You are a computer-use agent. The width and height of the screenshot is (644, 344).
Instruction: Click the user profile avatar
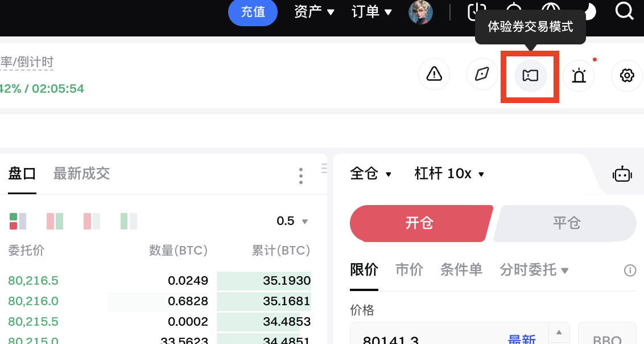[421, 12]
